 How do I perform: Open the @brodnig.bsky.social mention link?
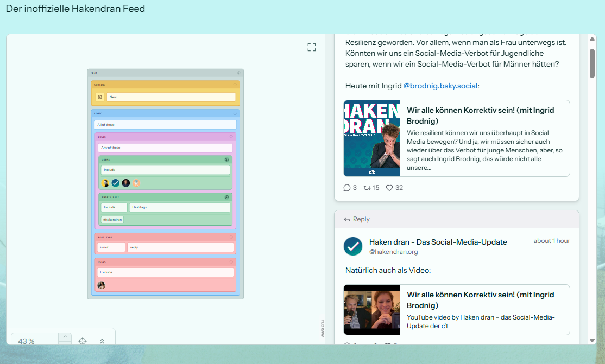[440, 86]
